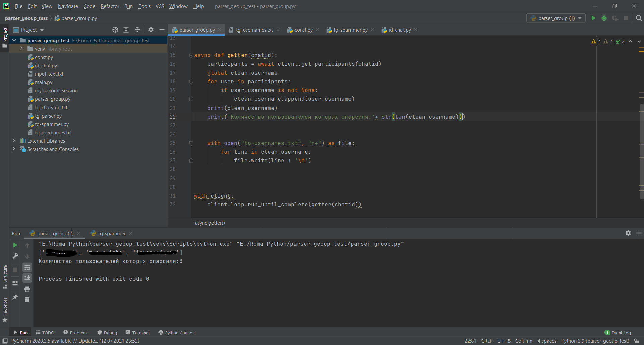
Task: Toggle the Project side tool window button
Action: tap(5, 38)
